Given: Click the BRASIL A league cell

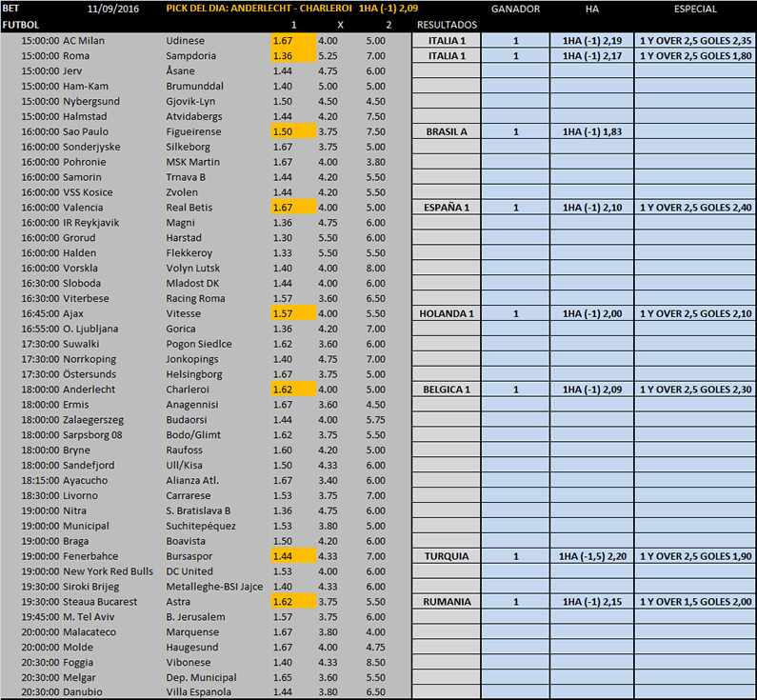Looking at the screenshot, I should (447, 131).
